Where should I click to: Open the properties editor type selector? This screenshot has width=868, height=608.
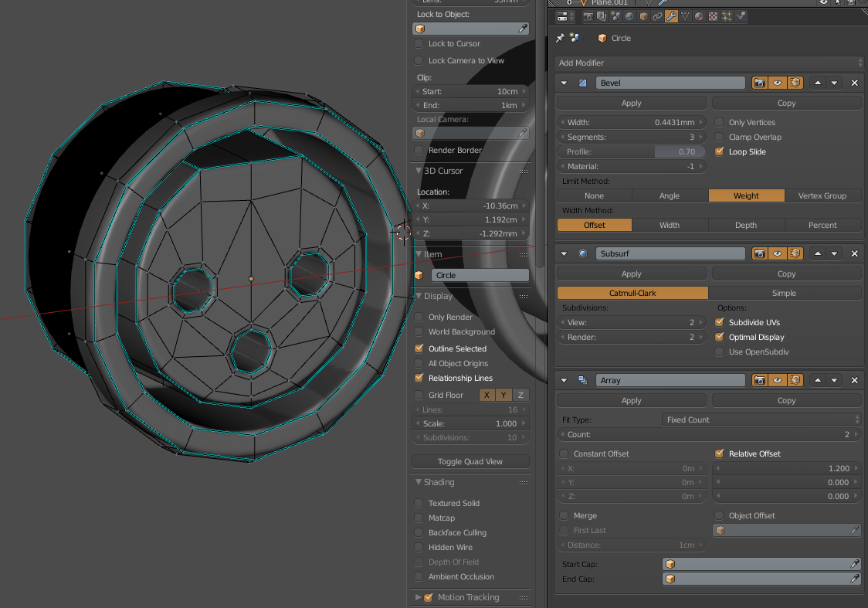tap(565, 17)
